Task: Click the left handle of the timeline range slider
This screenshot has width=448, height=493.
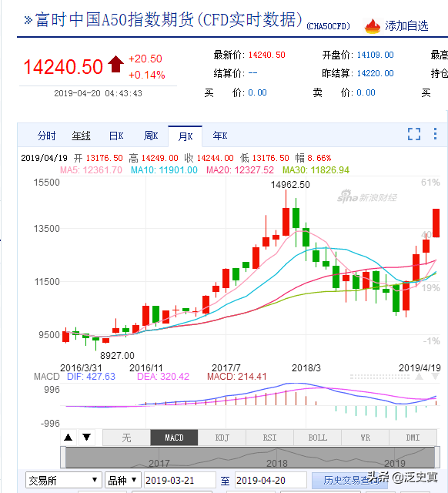Action: 63,458
